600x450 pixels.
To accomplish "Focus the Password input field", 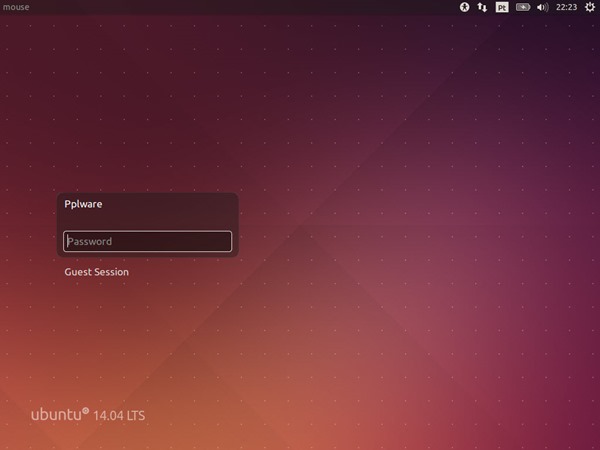I will 147,241.
